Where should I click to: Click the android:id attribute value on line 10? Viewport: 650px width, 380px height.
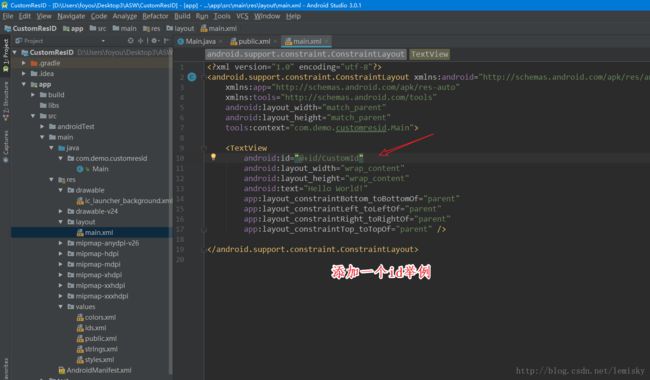tap(328, 158)
